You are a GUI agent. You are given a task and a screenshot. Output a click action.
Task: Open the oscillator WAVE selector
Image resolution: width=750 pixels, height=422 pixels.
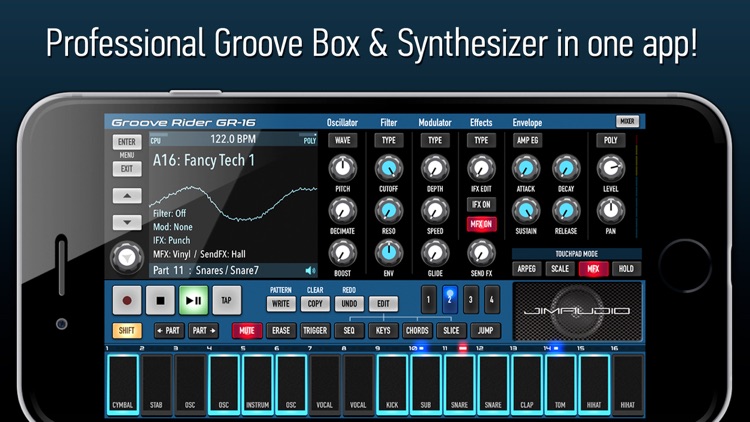click(x=342, y=141)
